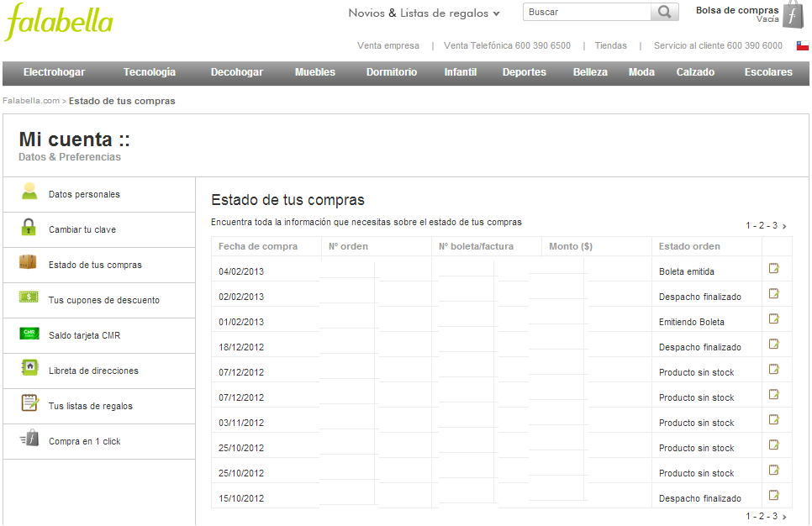The width and height of the screenshot is (812, 526).
Task: Click the coupon icon for cupones de descuento
Action: (29, 297)
